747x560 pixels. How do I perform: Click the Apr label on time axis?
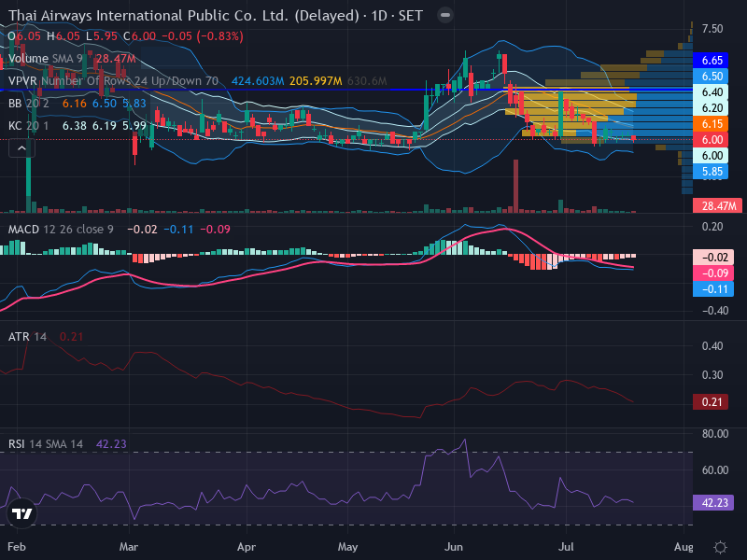(x=247, y=547)
